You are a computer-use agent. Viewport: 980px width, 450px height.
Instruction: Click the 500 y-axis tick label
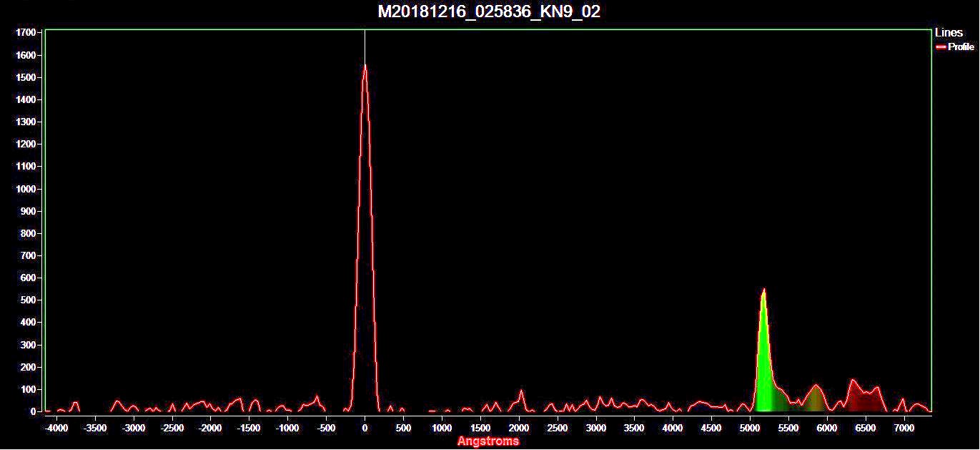(29, 300)
